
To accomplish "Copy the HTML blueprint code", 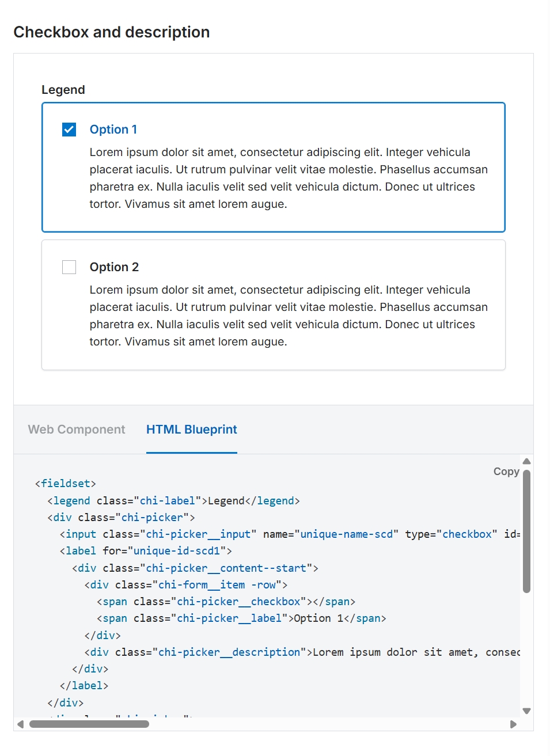I will (506, 472).
